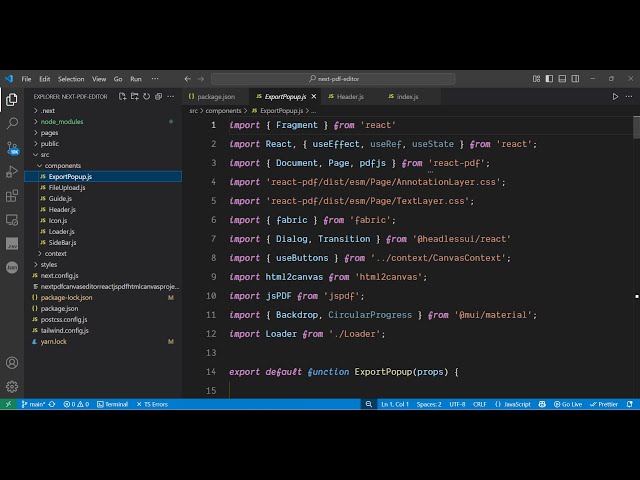The width and height of the screenshot is (640, 480).
Task: Click the zoom magnifier in status bar
Action: coord(369,404)
